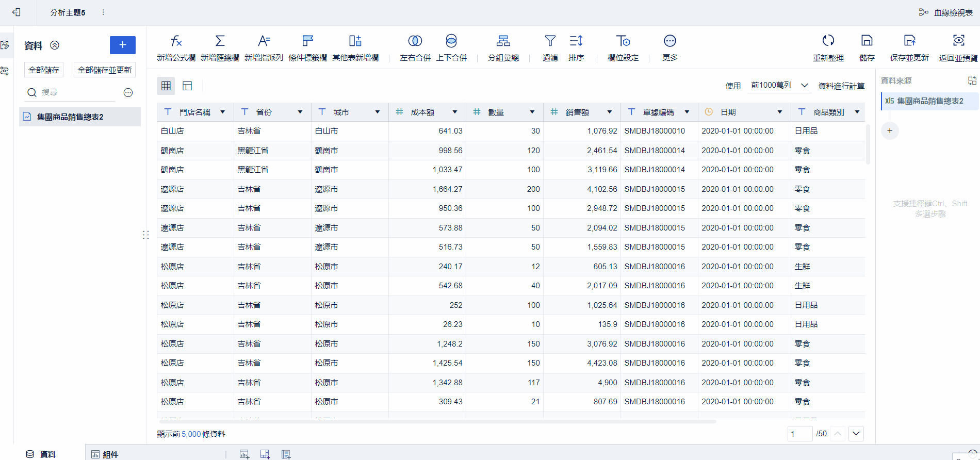The image size is (980, 460).
Task: Go to the next page with the down arrow
Action: click(856, 434)
